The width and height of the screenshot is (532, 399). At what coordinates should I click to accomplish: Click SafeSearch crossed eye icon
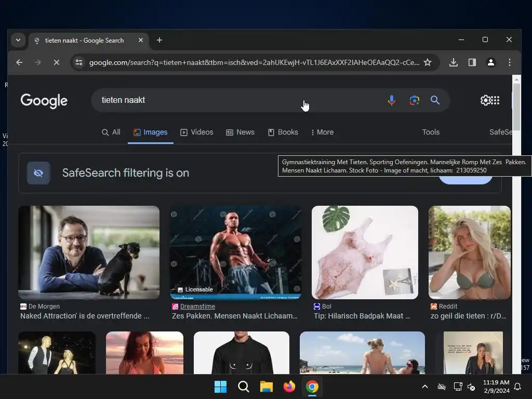[x=38, y=173]
